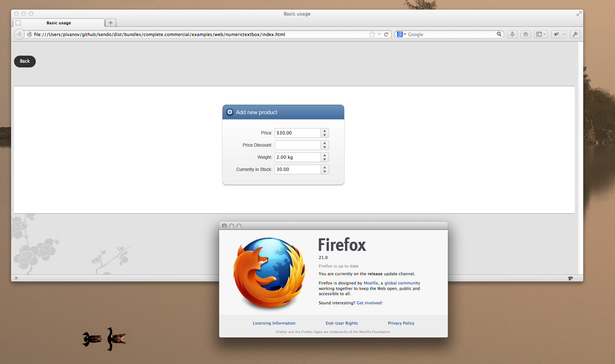The image size is (615, 364).
Task: Increase the Price value
Action: [325, 131]
